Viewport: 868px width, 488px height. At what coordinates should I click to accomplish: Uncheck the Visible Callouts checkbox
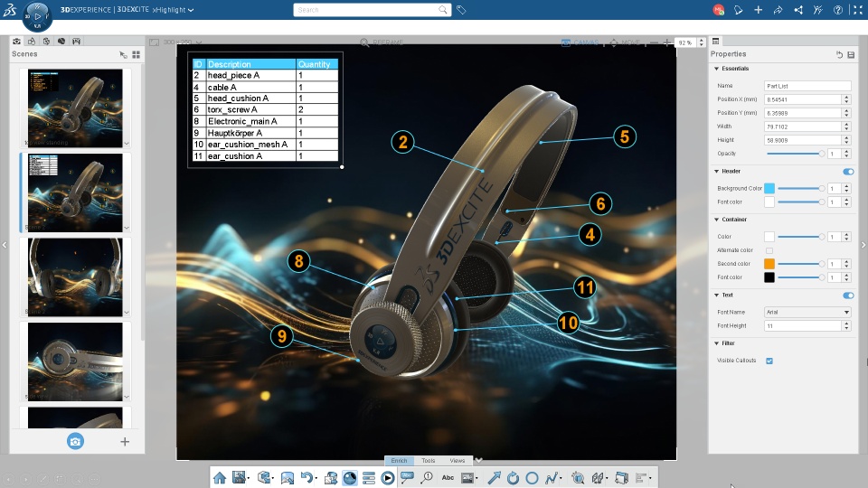(x=769, y=361)
